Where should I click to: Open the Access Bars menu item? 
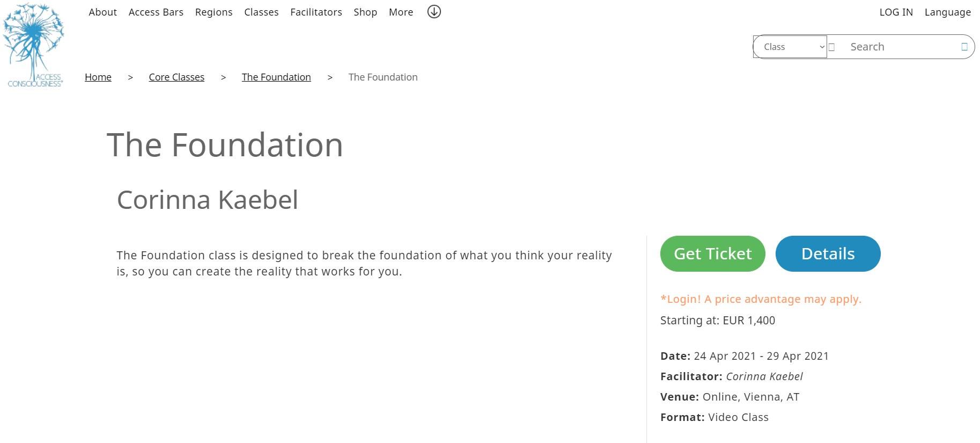156,12
